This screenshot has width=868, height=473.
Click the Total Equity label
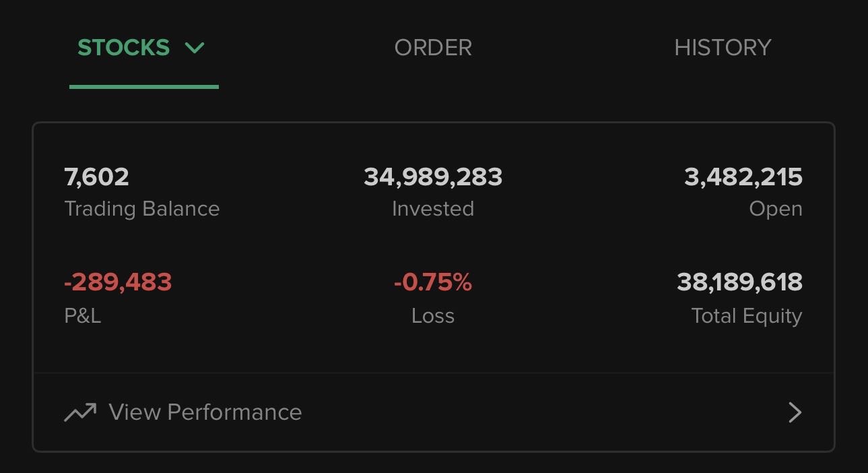click(747, 317)
